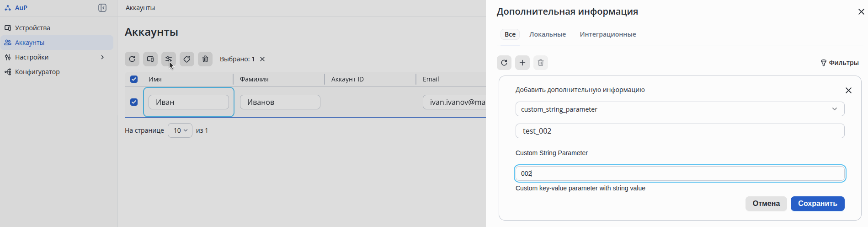This screenshot has width=868, height=227.
Task: Switch to the Все tab
Action: coord(510,34)
